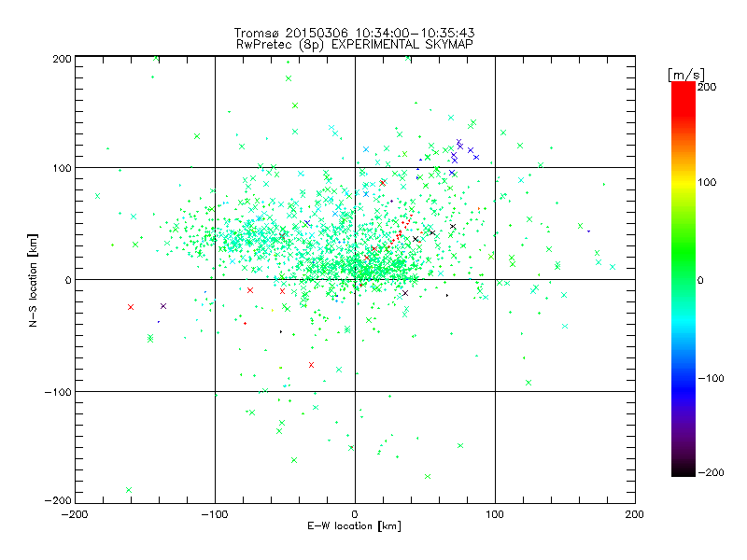This screenshot has height=560, width=747.
Task: Select the lone purple X marker
Action: tap(163, 306)
